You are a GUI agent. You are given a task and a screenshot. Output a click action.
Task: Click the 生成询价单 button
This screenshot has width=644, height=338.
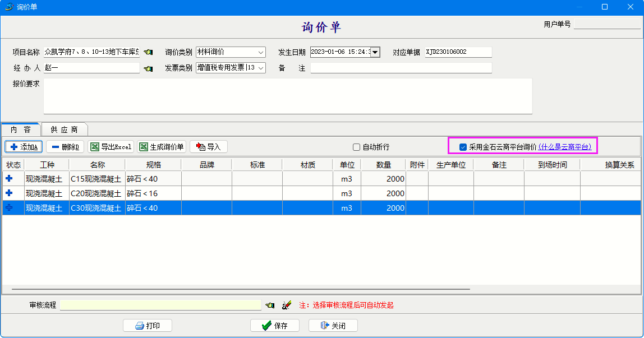click(162, 147)
